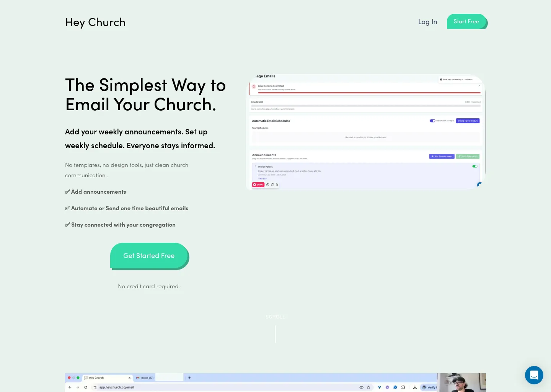The height and width of the screenshot is (392, 551).
Task: Click the download icon in video browser
Action: 415,387
